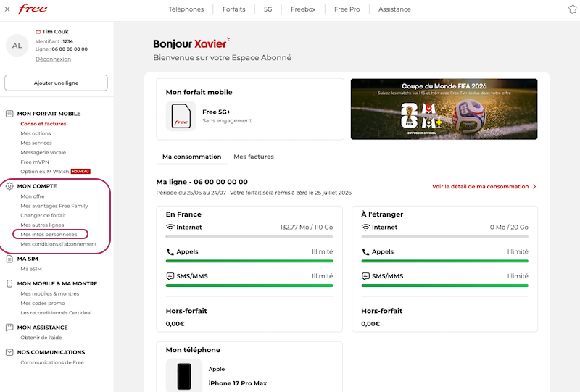Open Mes codes promo
Image resolution: width=580 pixels, height=392 pixels.
click(43, 304)
